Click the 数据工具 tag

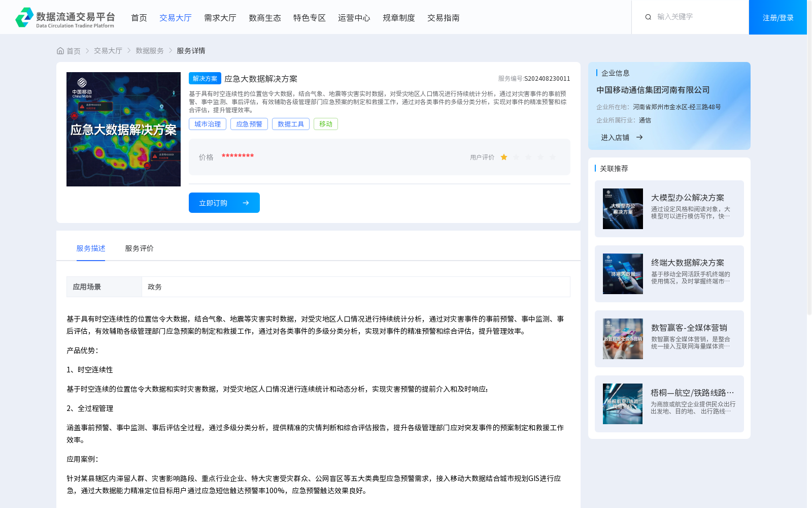[291, 124]
